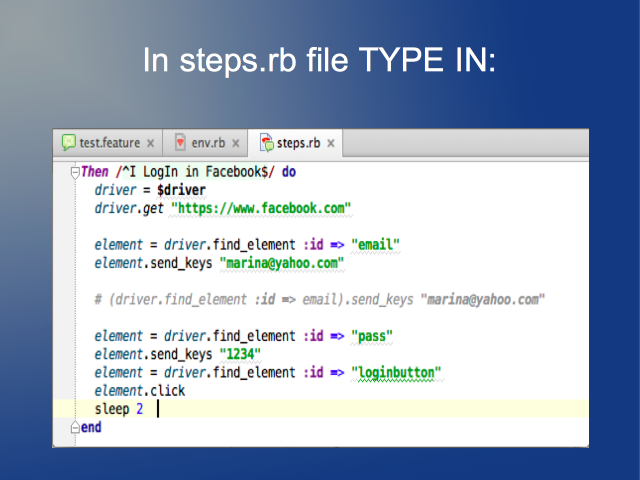Close the steps.rb tab
The image size is (640, 480).
[331, 143]
